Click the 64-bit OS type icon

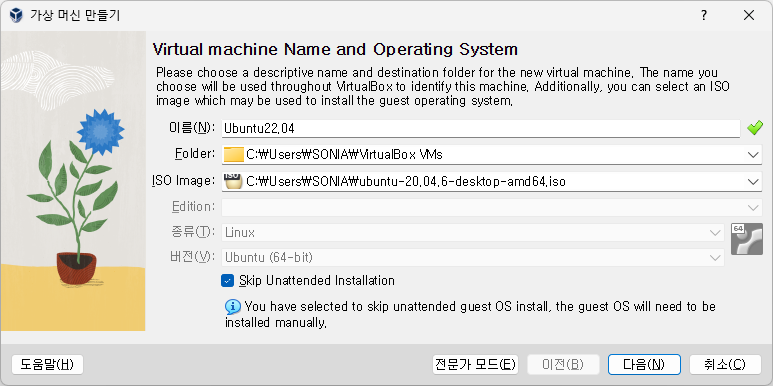tap(746, 239)
